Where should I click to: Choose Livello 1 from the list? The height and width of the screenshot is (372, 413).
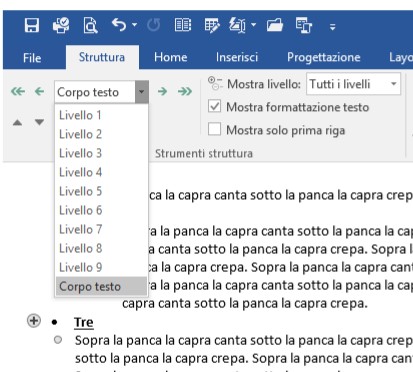coord(101,115)
